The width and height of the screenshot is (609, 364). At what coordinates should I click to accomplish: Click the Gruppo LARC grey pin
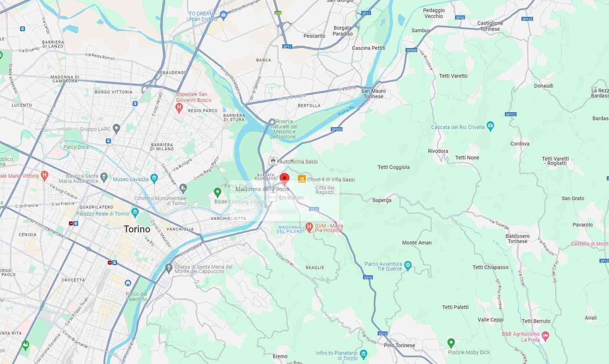pos(116,129)
